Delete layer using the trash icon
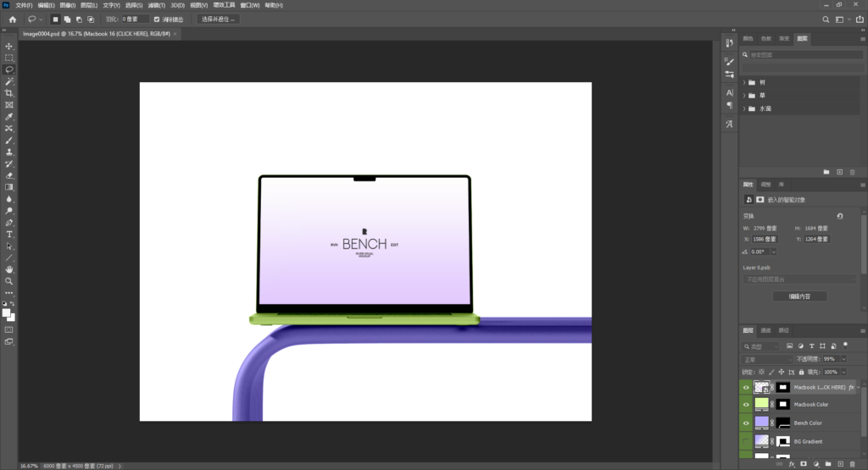This screenshot has width=868, height=470. point(853,464)
